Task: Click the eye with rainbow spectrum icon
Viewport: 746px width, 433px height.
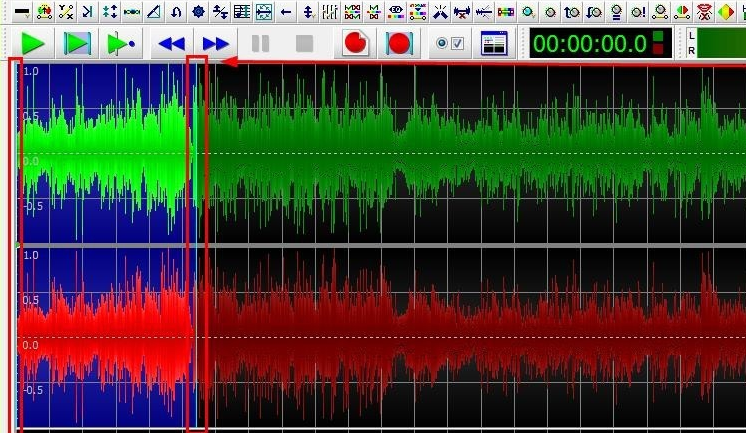Action: click(396, 12)
